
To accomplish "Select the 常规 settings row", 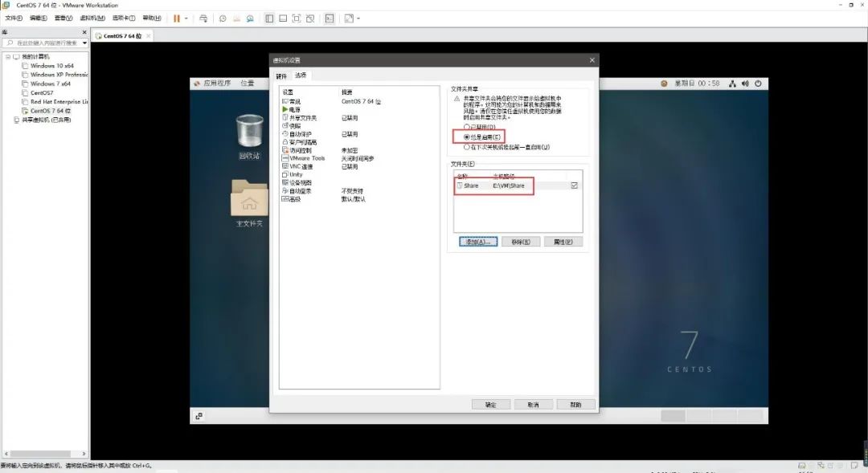I will point(358,102).
